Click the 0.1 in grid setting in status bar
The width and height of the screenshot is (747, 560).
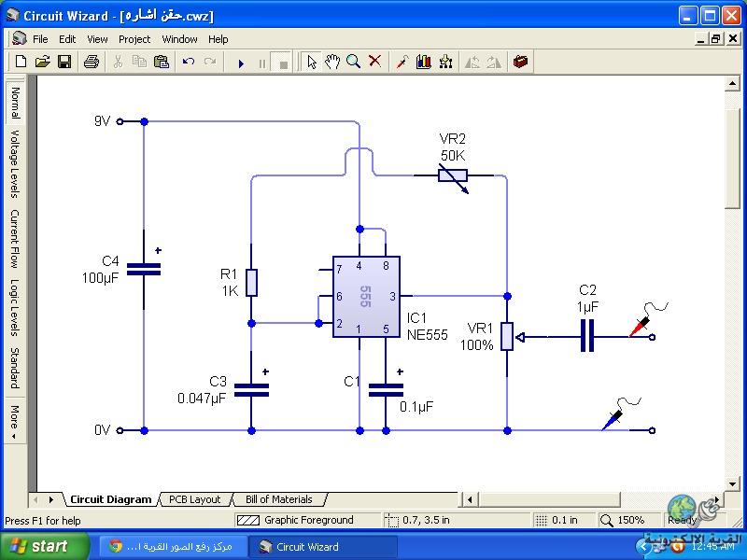click(x=563, y=520)
